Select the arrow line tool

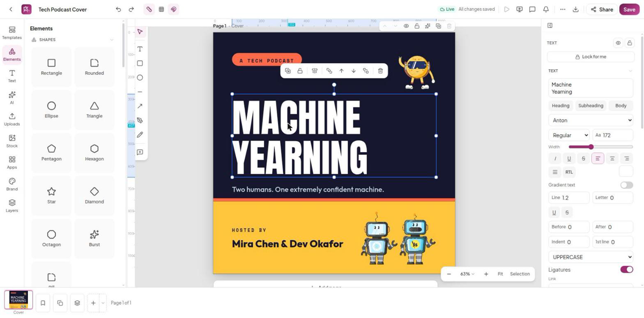pos(140,106)
